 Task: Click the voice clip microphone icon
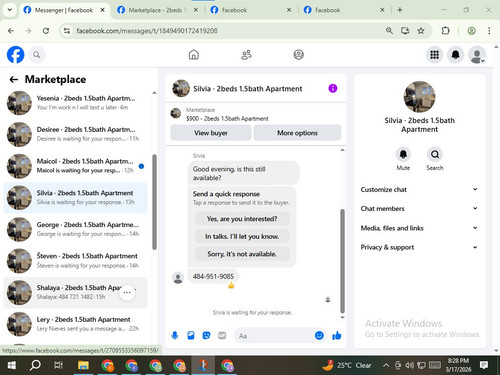pos(175,335)
